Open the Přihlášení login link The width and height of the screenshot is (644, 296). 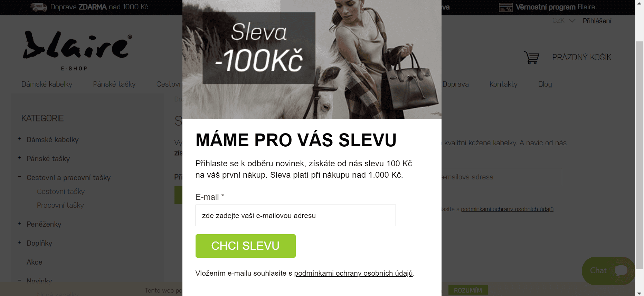[597, 21]
